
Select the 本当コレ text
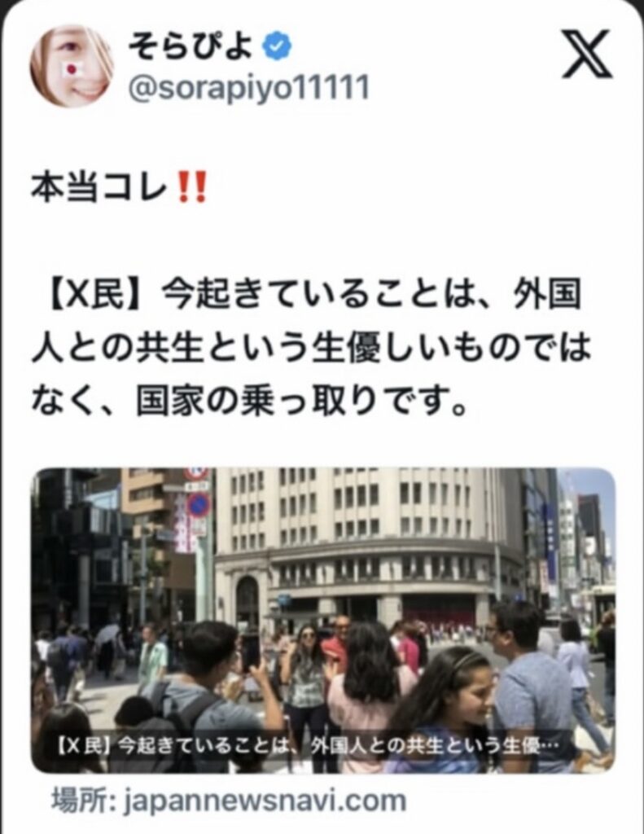pos(100,187)
